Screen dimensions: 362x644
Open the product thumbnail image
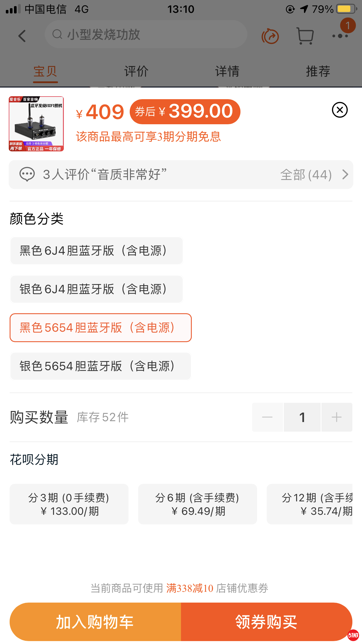(36, 124)
